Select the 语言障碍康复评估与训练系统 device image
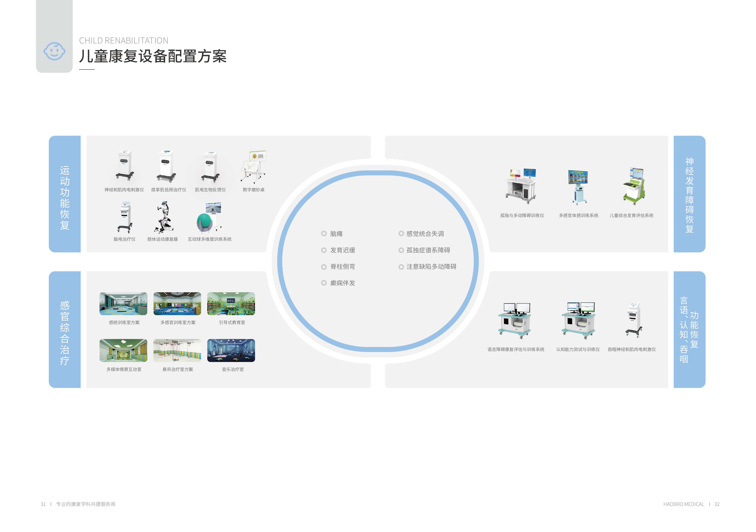 pos(515,321)
